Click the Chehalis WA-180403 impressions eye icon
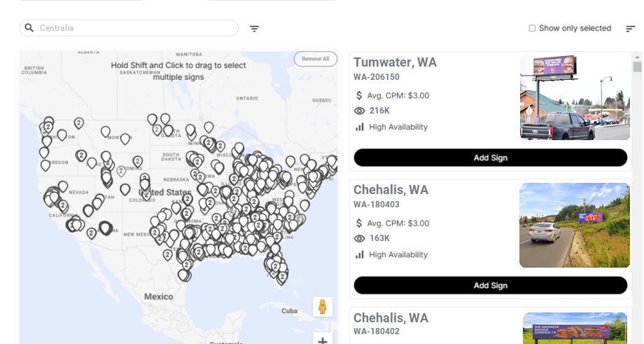 pos(360,238)
